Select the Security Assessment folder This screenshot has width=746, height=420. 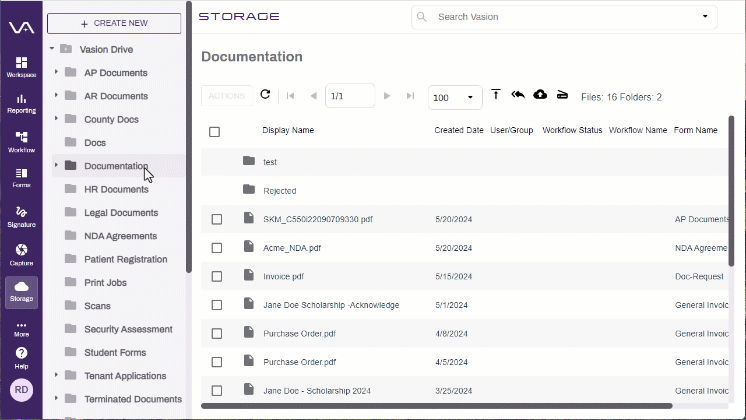coord(128,329)
